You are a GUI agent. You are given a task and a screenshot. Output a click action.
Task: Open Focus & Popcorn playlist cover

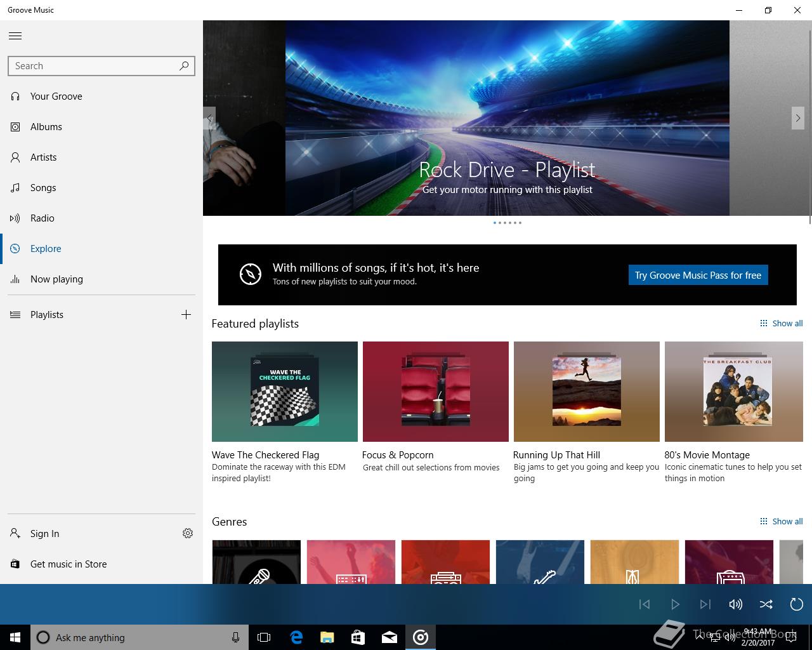coord(436,392)
